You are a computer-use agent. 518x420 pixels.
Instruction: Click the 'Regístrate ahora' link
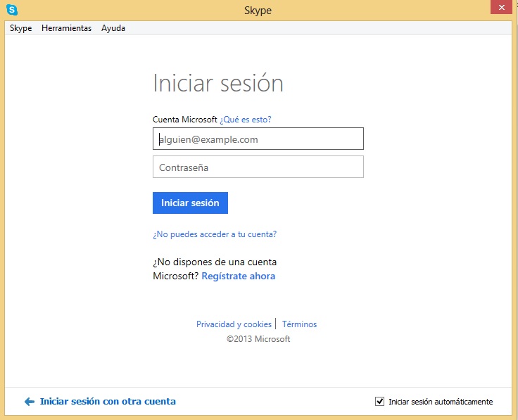coord(238,276)
